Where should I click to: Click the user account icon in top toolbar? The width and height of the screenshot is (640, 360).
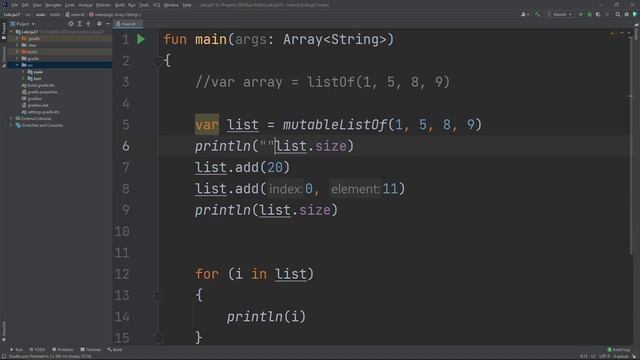525,14
